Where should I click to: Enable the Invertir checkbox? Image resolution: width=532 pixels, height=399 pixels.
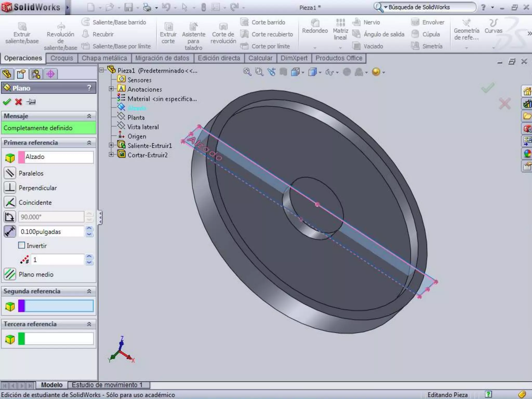(x=22, y=245)
